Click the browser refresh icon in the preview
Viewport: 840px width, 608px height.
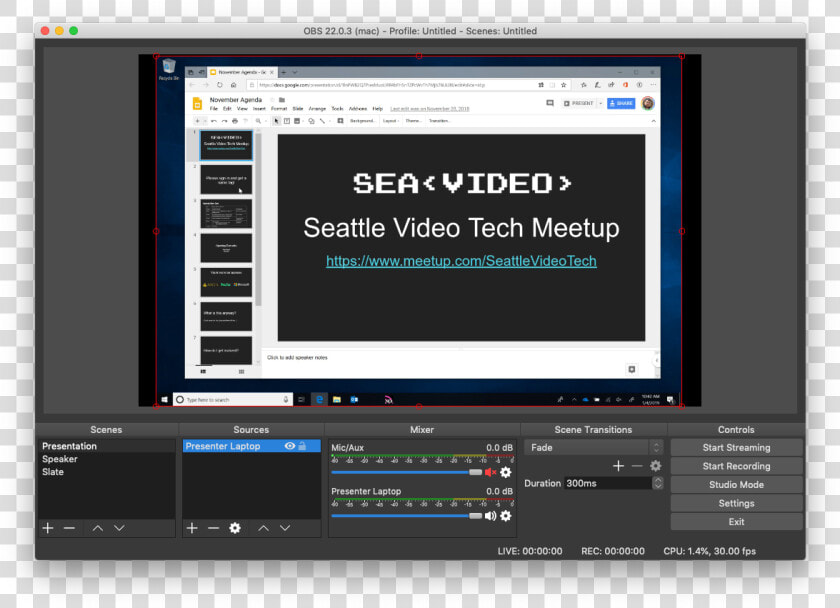point(220,85)
